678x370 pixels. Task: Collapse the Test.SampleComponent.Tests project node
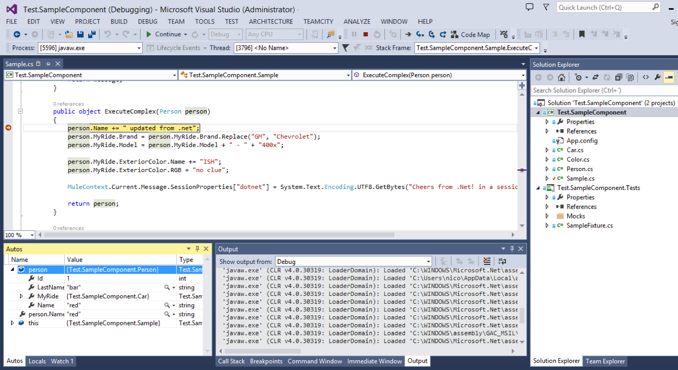coord(538,188)
